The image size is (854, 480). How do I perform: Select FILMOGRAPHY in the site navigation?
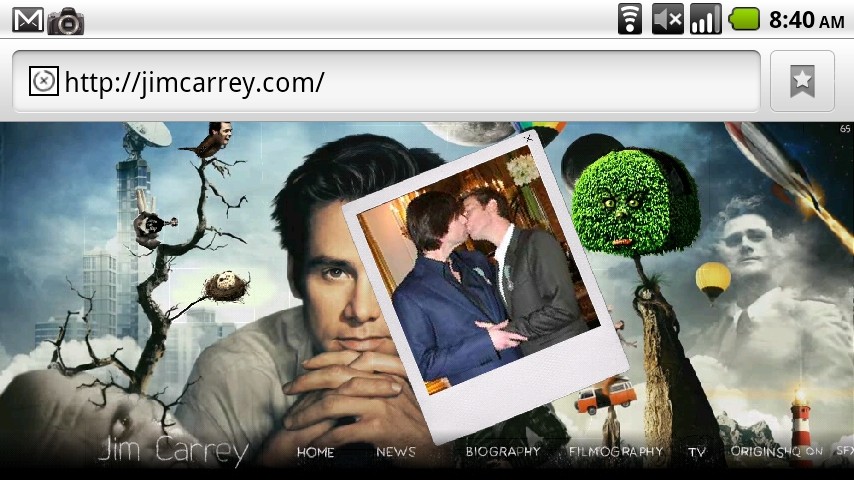point(616,452)
